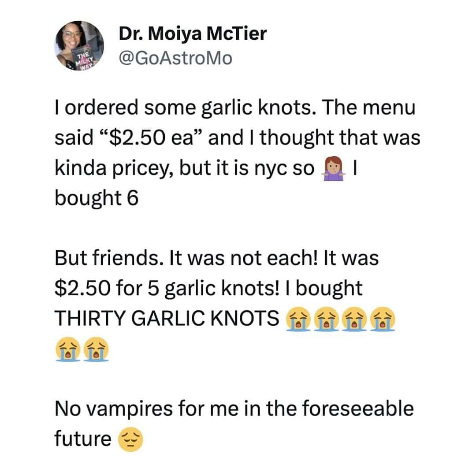This screenshot has width=476, height=476.
Task: Click the shrugging woman emoji
Action: pyautogui.click(x=333, y=168)
